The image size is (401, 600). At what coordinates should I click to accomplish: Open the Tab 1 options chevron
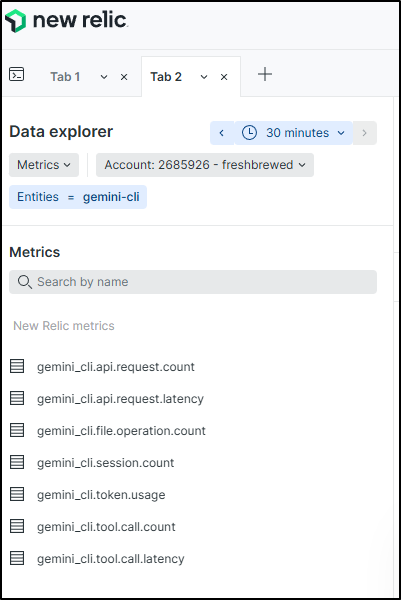pyautogui.click(x=104, y=77)
